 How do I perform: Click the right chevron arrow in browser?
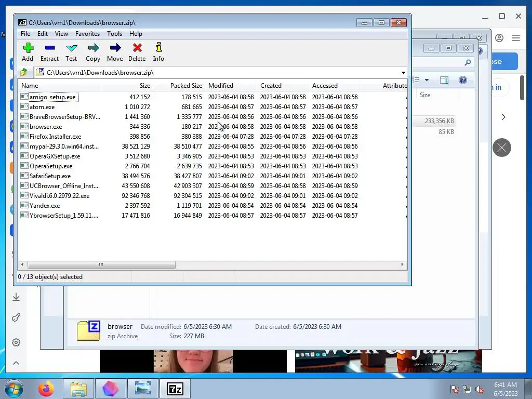point(503,117)
